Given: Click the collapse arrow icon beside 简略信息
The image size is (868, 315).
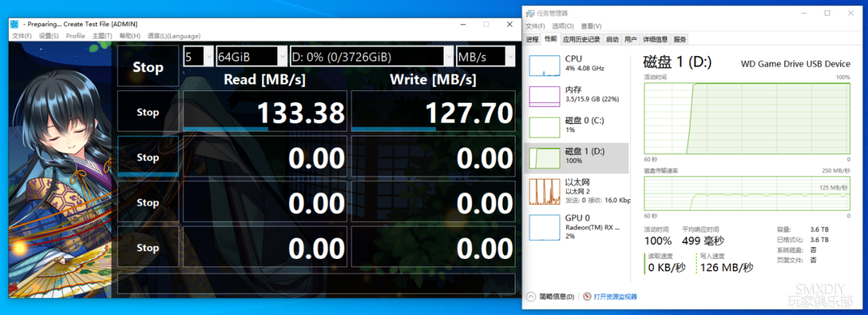Looking at the screenshot, I should [x=531, y=297].
